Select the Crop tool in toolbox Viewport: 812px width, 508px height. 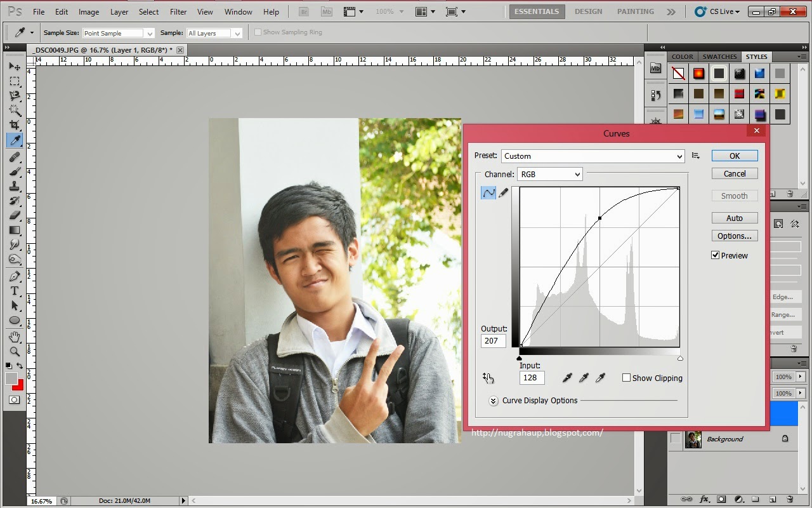tap(15, 125)
